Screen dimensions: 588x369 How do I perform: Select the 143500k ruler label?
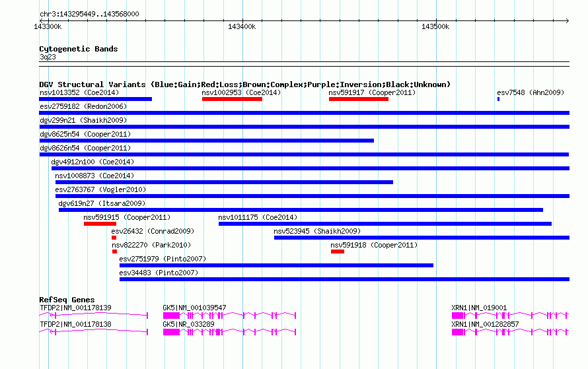pos(435,26)
